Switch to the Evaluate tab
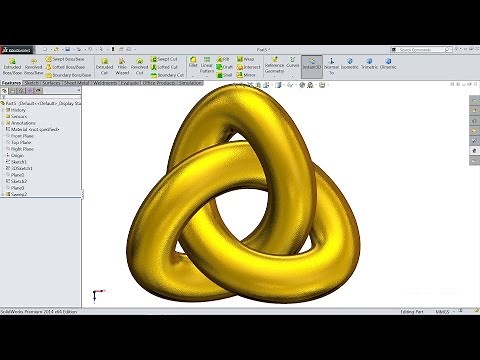This screenshot has height=360, width=480. (130, 83)
